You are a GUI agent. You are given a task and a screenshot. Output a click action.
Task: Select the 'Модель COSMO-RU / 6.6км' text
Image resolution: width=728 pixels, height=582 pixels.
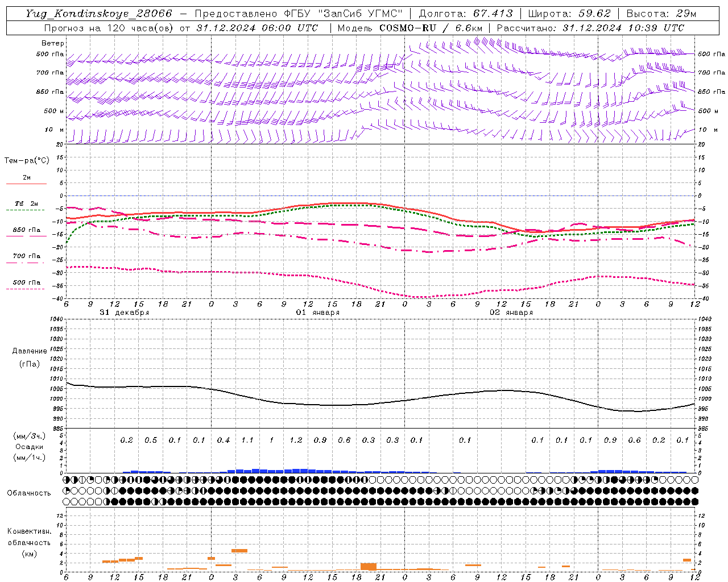[410, 28]
